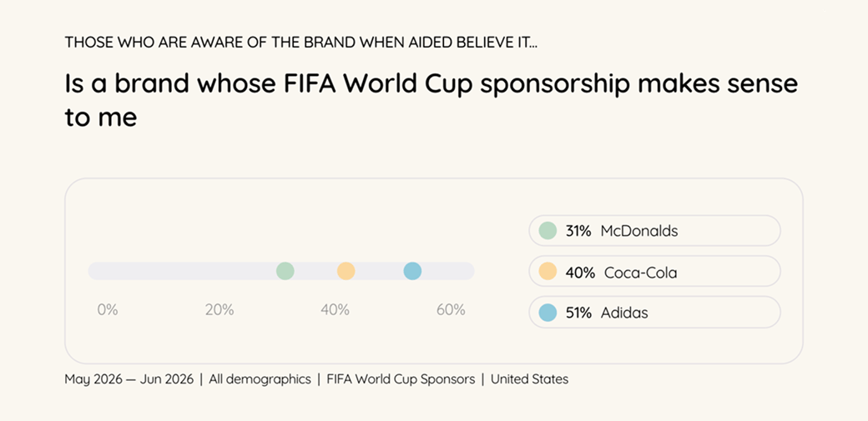Click the May 2026 — Jun 2026 date range

(129, 379)
